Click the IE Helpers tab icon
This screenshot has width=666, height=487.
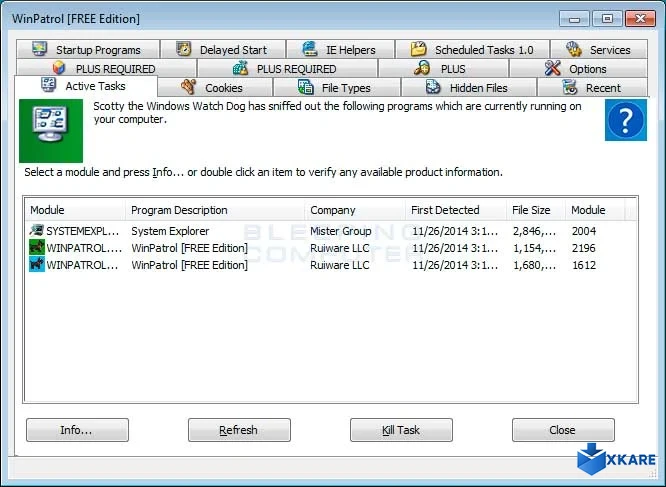[309, 49]
